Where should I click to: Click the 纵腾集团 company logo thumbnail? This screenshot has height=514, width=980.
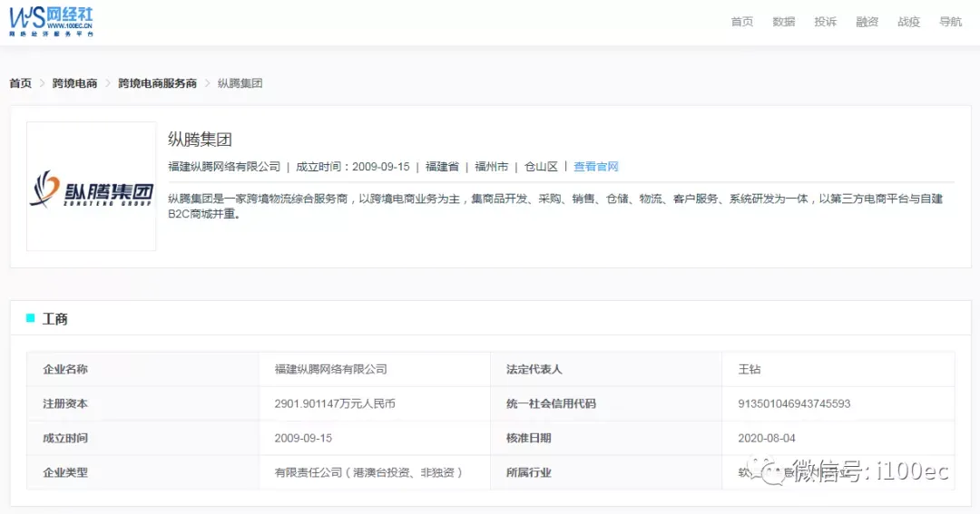[x=92, y=186]
